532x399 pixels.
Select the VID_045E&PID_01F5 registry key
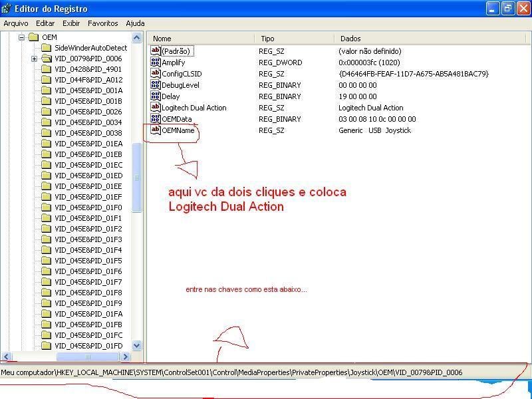(x=82, y=261)
